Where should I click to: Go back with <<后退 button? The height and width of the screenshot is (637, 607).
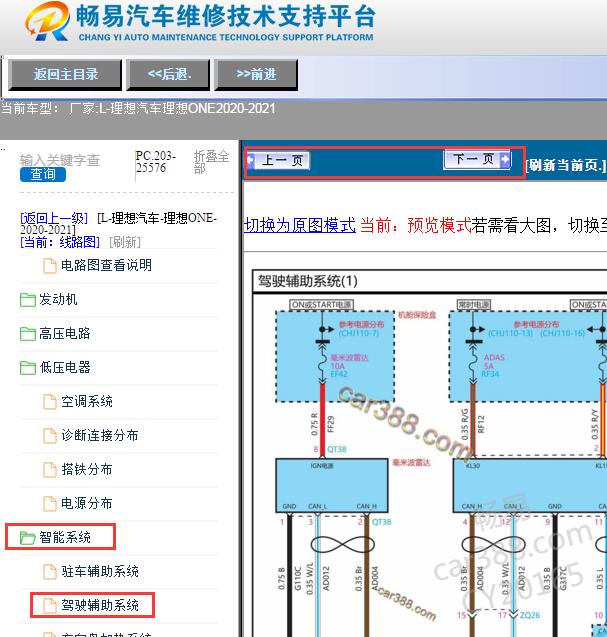click(x=168, y=74)
